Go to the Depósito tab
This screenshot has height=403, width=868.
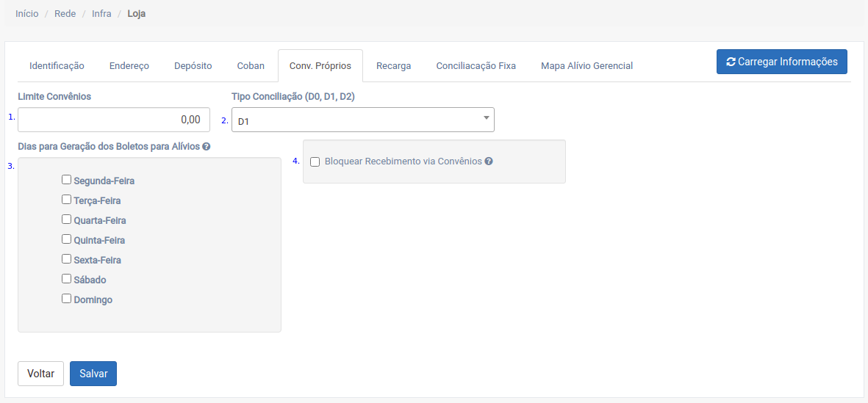(x=193, y=66)
